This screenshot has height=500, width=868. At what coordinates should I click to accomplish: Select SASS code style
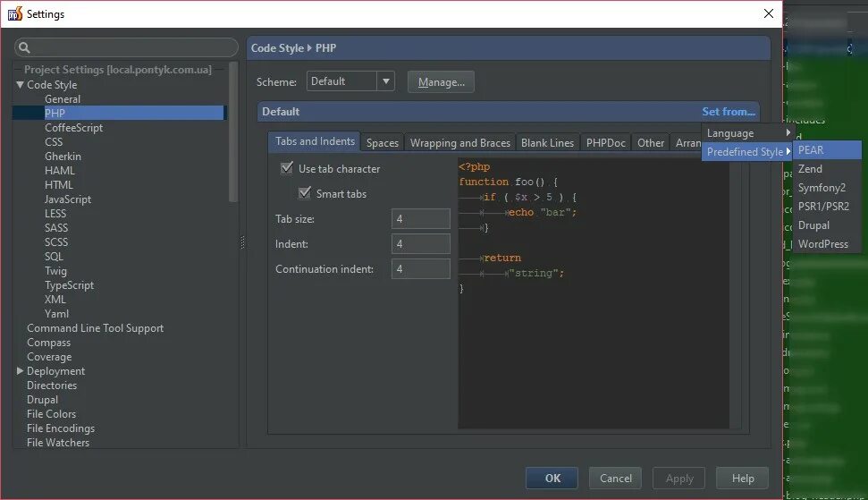[x=56, y=227]
